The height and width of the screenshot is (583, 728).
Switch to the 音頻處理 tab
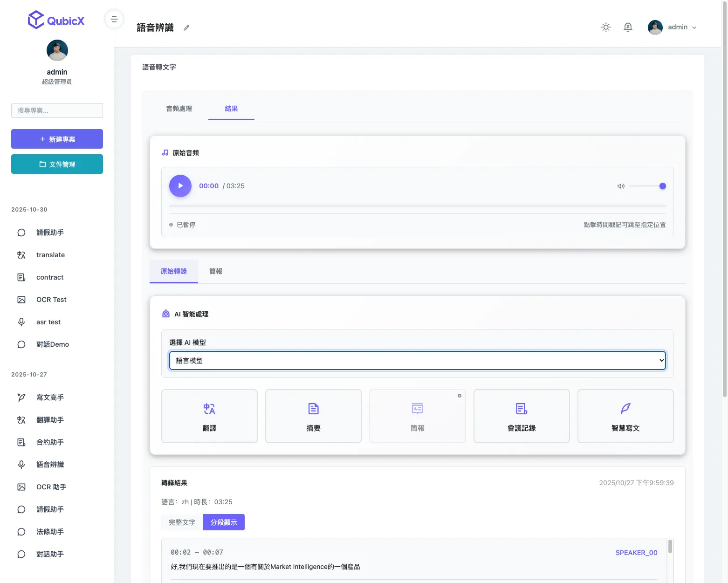(179, 109)
